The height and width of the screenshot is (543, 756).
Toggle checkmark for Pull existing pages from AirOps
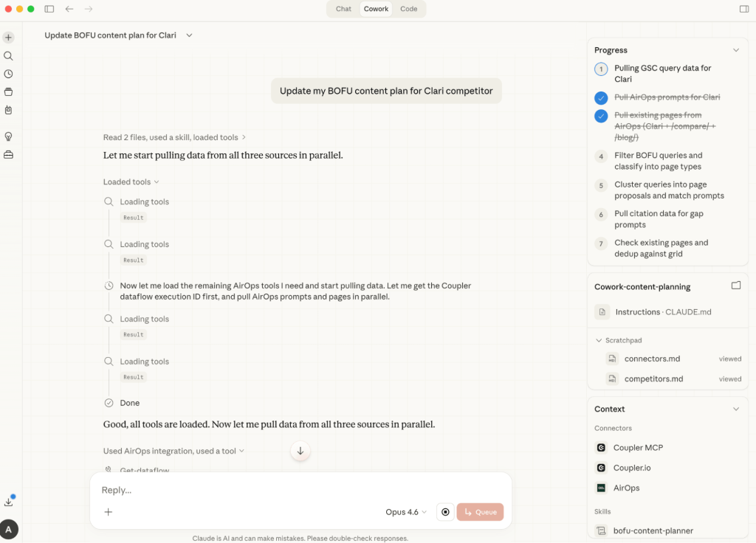tap(601, 116)
